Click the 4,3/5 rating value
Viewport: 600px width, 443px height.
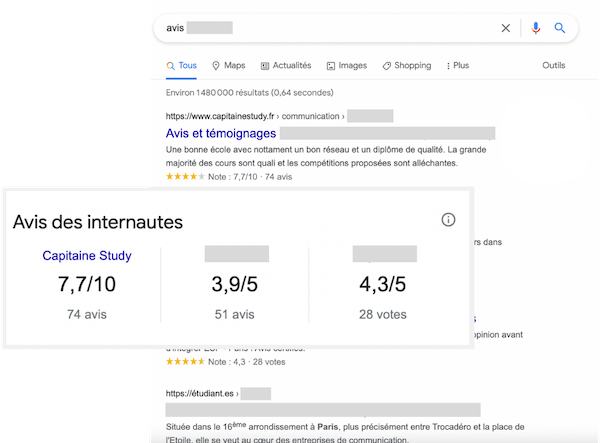(383, 284)
